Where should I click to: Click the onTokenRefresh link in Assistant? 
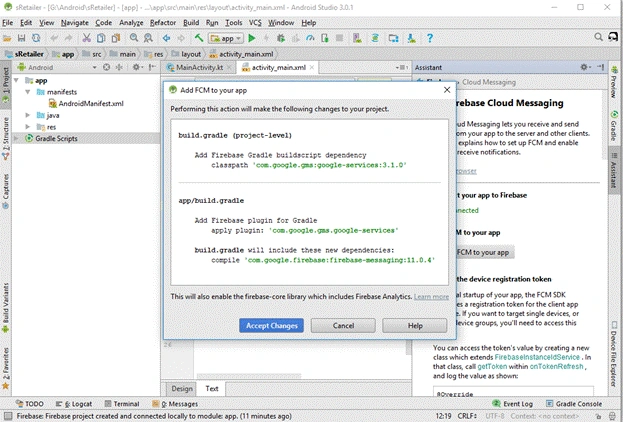(556, 366)
